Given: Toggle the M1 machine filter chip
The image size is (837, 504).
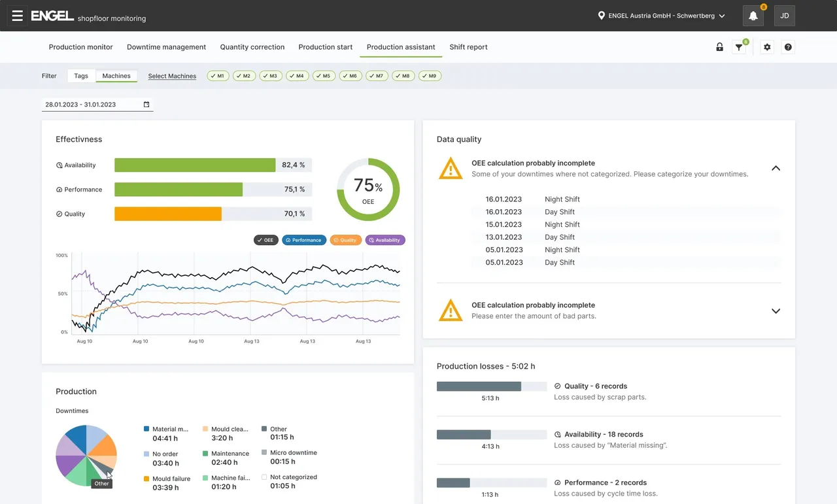Looking at the screenshot, I should click(x=217, y=76).
